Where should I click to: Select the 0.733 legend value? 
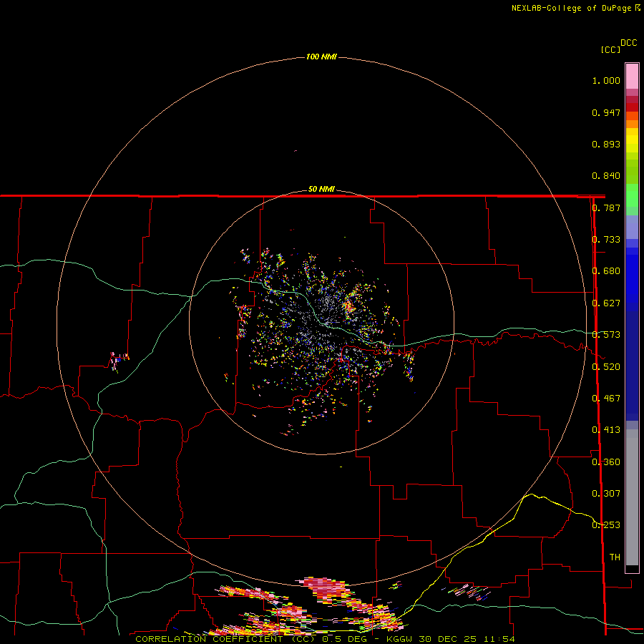tap(606, 240)
